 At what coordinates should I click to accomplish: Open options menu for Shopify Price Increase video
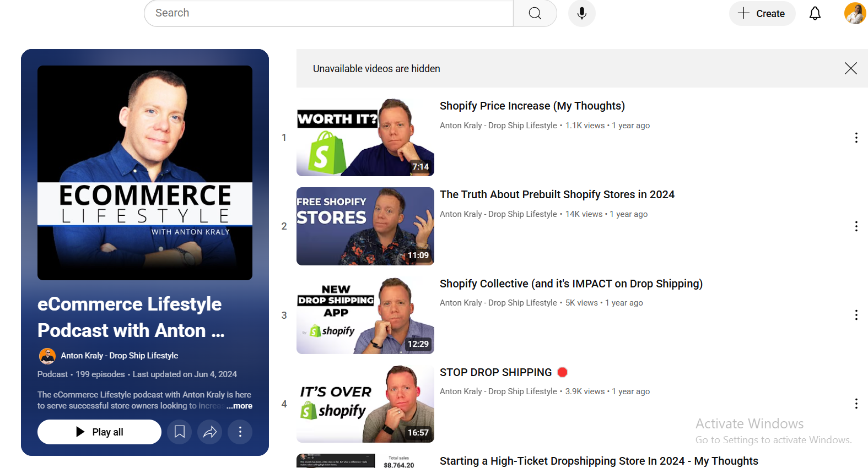click(x=856, y=138)
